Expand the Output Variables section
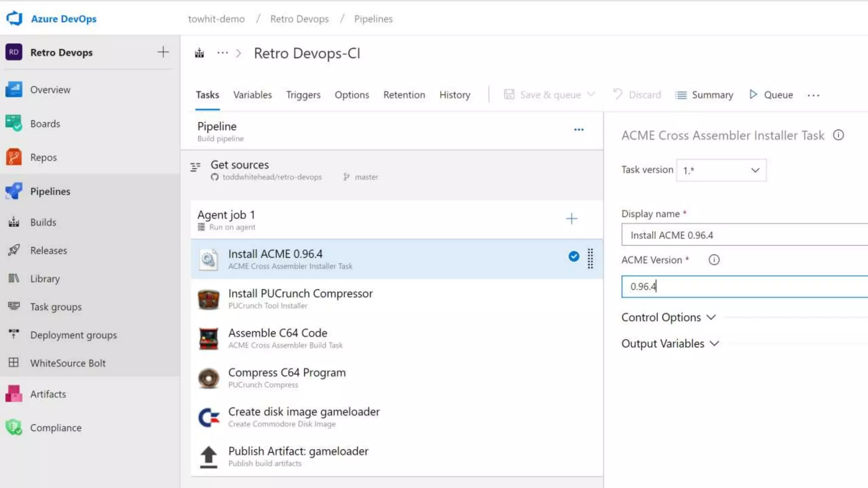 pyautogui.click(x=670, y=344)
